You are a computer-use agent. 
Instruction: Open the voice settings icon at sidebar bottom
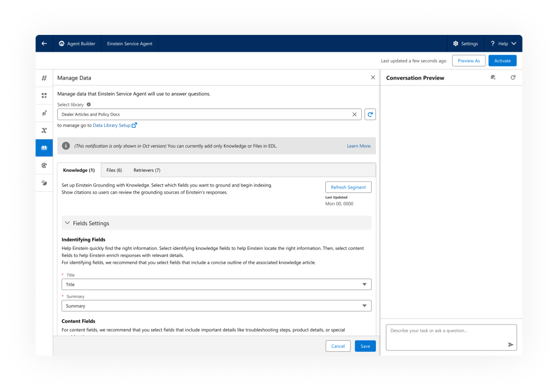click(x=44, y=183)
